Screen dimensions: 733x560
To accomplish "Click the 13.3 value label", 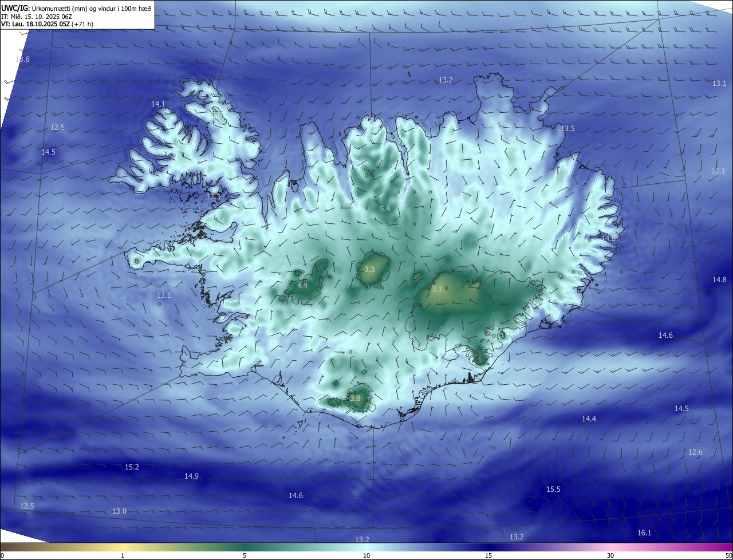I will click(213, 197).
